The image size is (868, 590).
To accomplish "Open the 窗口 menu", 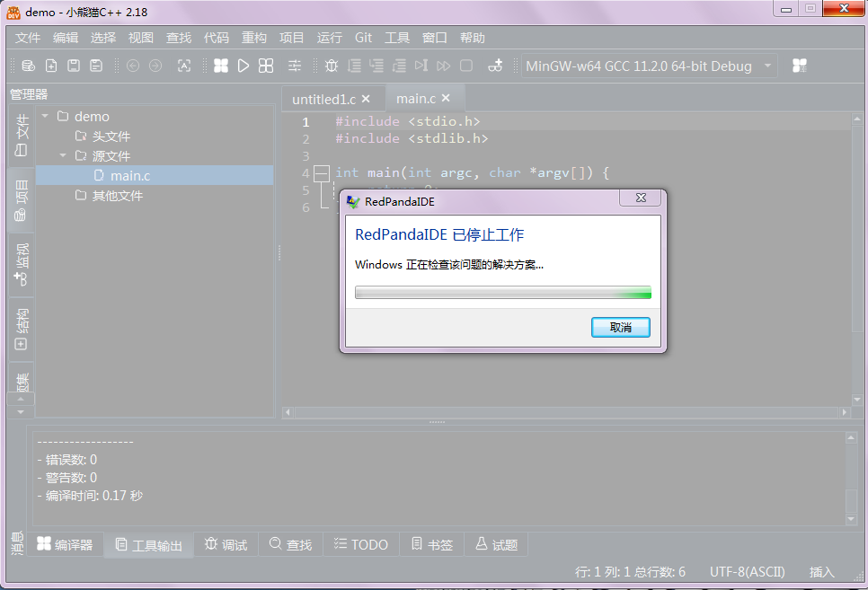I will coord(435,38).
